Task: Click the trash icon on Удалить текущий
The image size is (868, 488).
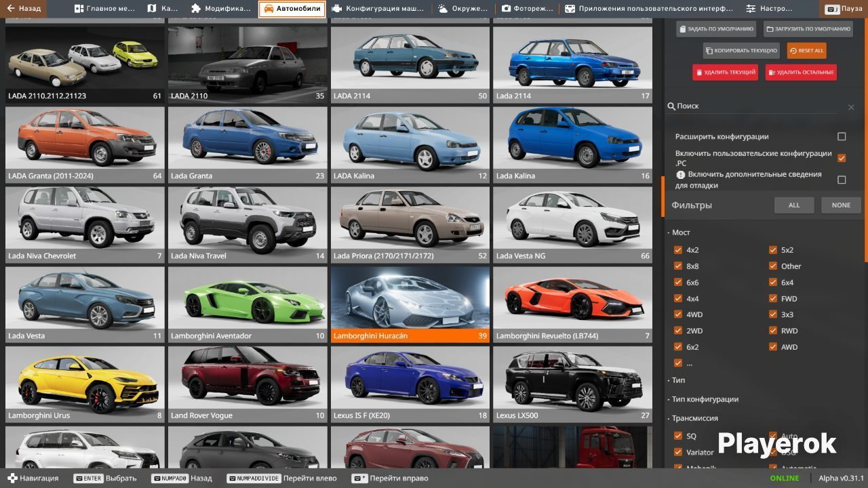Action: [x=698, y=73]
